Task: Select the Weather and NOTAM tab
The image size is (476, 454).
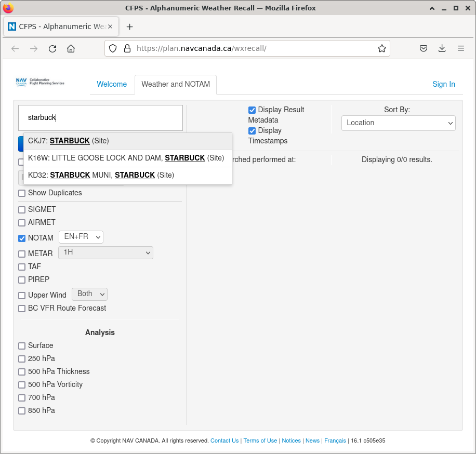Action: 176,84
